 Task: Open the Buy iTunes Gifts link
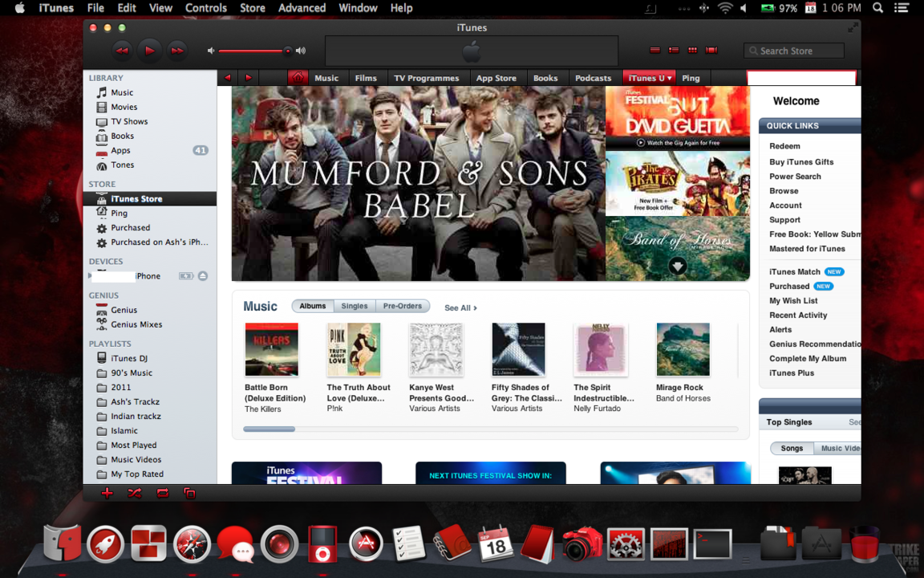coord(800,161)
